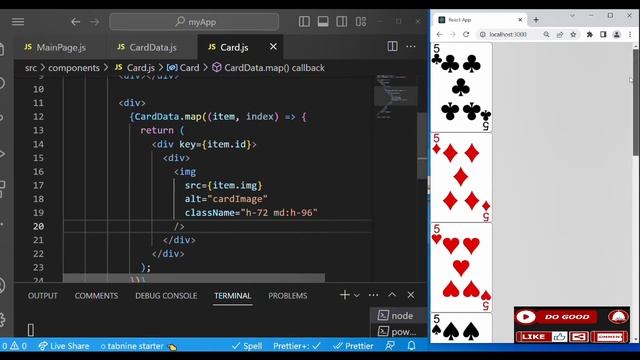
Task: Click the Spell status bar item
Action: [247, 346]
